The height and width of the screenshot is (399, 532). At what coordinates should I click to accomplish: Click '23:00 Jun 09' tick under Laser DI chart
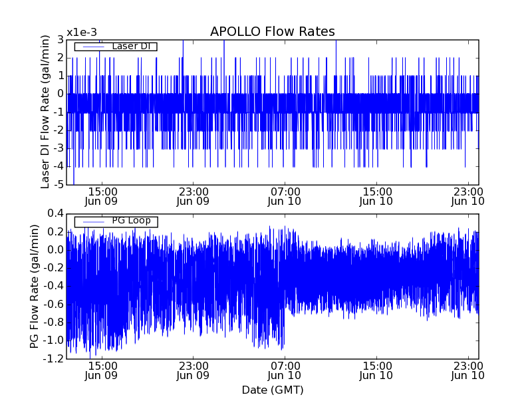point(193,196)
